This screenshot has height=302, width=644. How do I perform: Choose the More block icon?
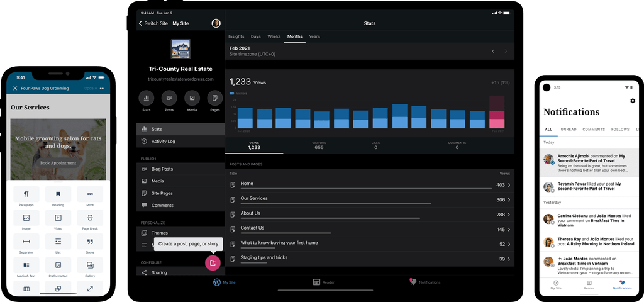pos(90,194)
